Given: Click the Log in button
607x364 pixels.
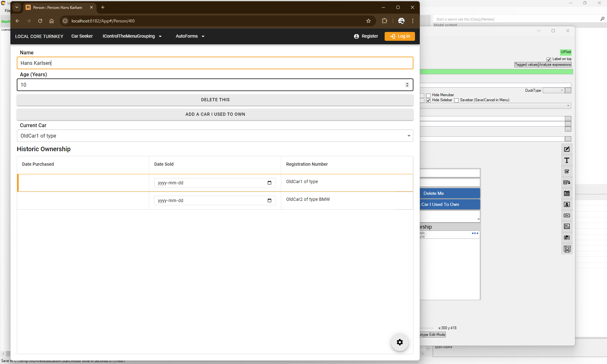Looking at the screenshot, I should point(400,36).
